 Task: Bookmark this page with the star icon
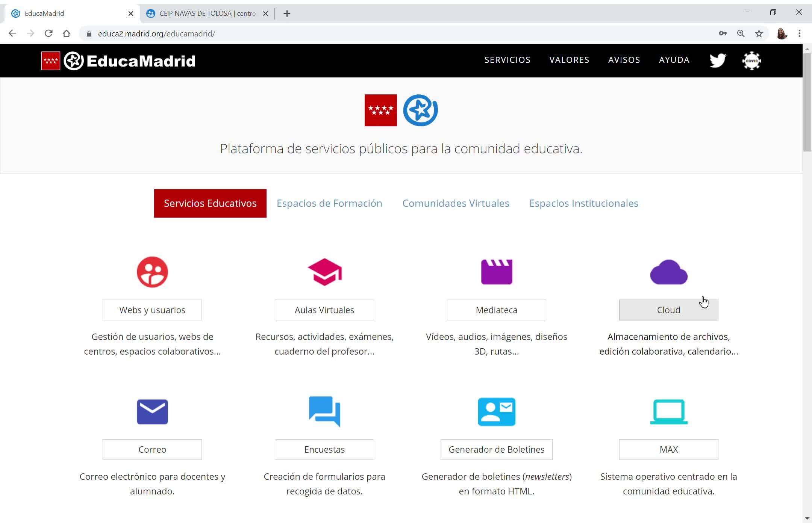(759, 33)
